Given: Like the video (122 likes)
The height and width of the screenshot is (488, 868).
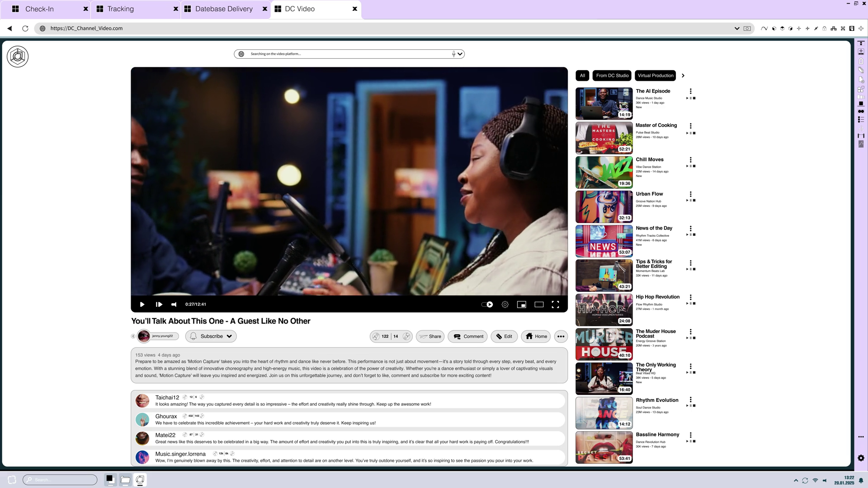Looking at the screenshot, I should (376, 336).
